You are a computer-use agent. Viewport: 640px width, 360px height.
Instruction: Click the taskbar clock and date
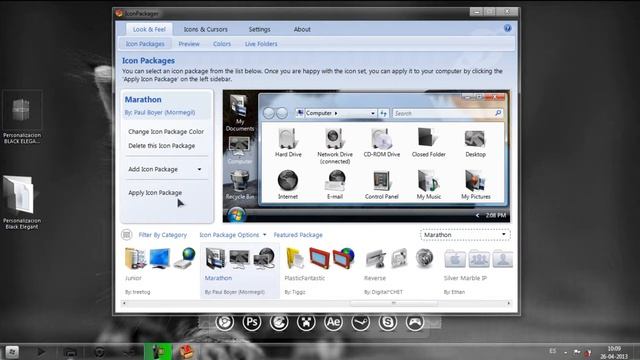tap(613, 353)
